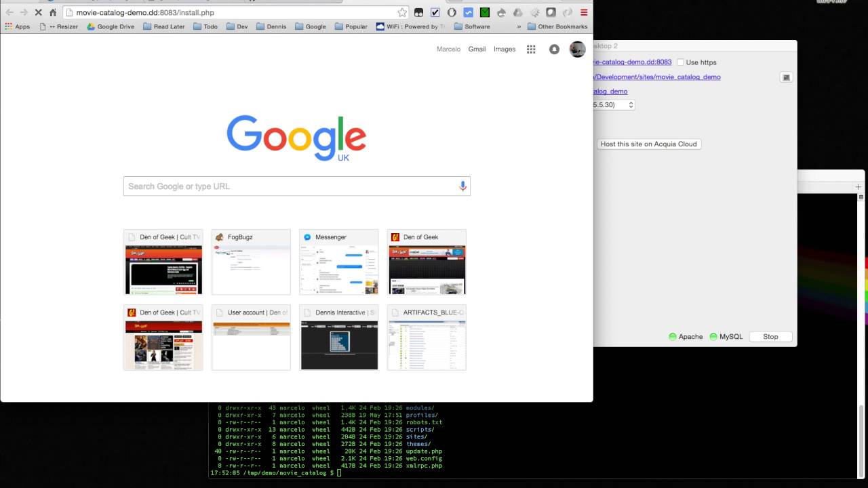Click the blue squiggle extension icon
868x488 pixels.
[x=469, y=12]
